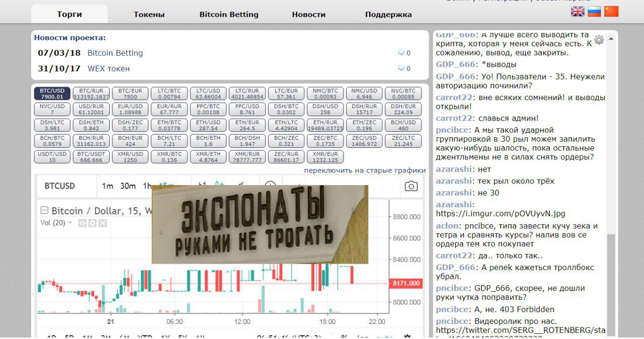This screenshot has height=339, width=644.
Task: Open Vol (20) indicator settings gear
Action: tap(93, 223)
